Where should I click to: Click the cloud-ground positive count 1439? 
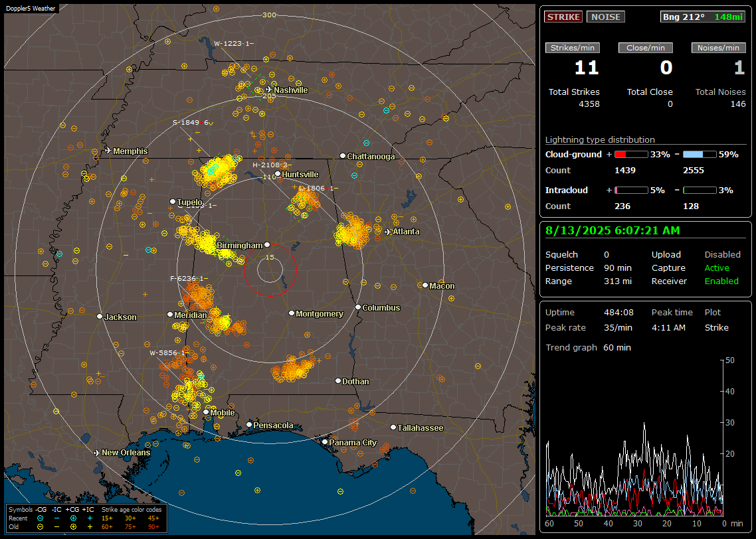pyautogui.click(x=625, y=171)
